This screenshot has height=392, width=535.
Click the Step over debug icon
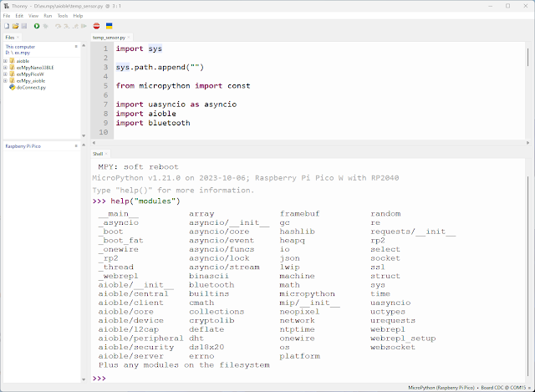pyautogui.click(x=58, y=26)
